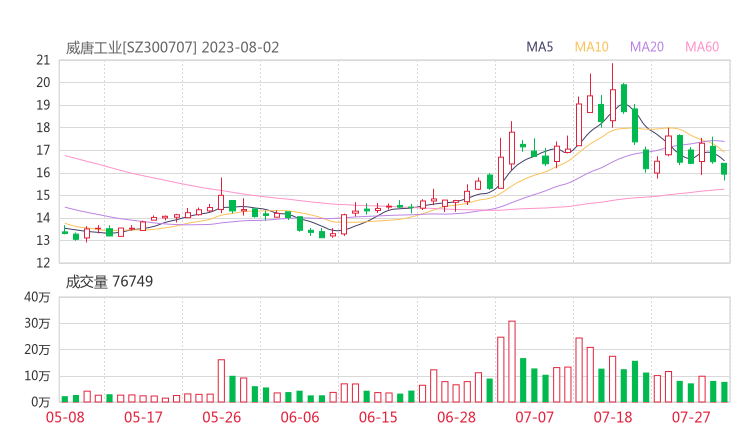
Task: Click the 0万 volume axis label
Action: tap(40, 402)
